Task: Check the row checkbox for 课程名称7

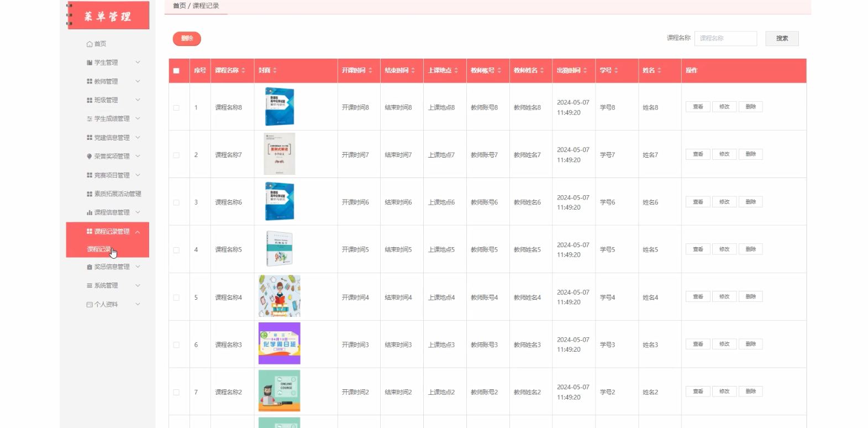Action: (176, 155)
